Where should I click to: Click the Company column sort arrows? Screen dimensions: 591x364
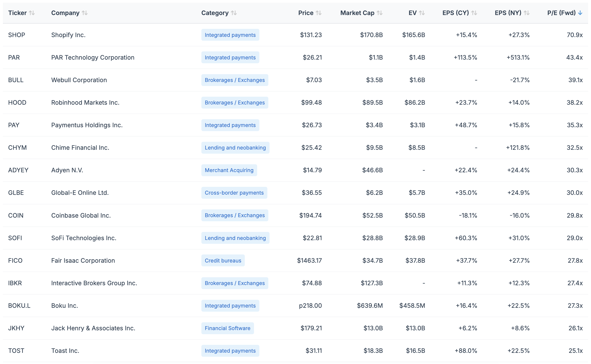[x=85, y=13]
